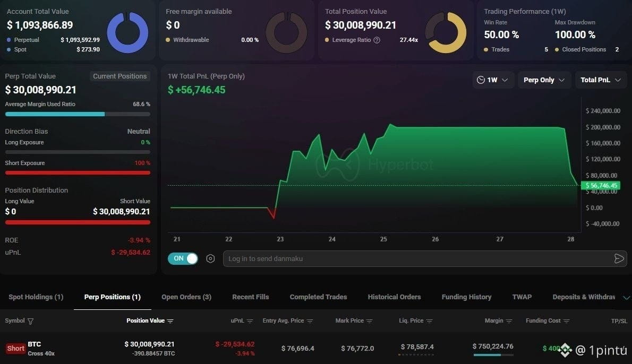The height and width of the screenshot is (364, 632).
Task: Sort by Margin column icon
Action: pos(509,321)
